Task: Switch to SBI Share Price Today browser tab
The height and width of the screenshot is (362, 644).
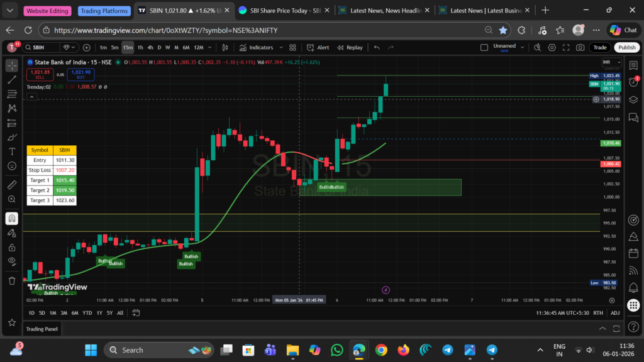Action: tap(286, 11)
